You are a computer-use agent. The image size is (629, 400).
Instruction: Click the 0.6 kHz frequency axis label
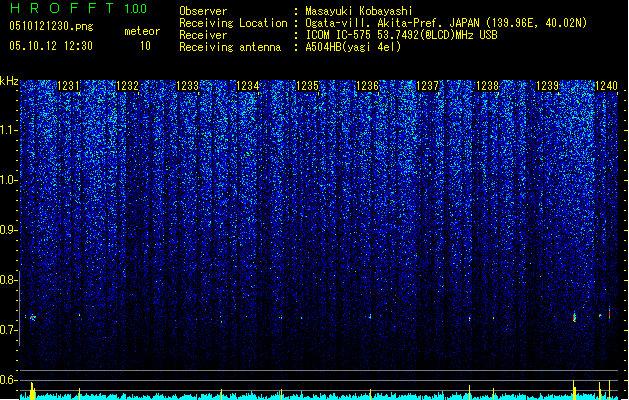coord(8,380)
